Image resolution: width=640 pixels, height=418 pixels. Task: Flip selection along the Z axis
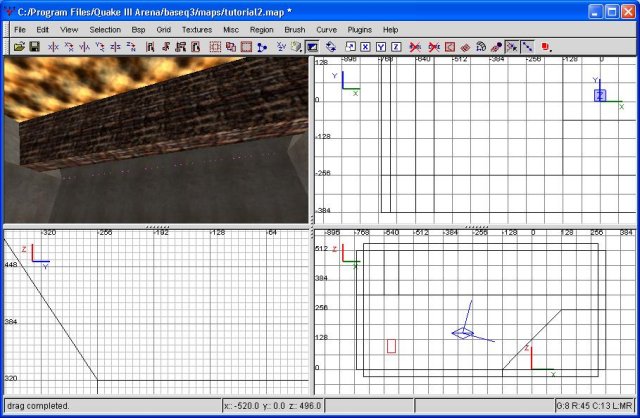pos(115,47)
